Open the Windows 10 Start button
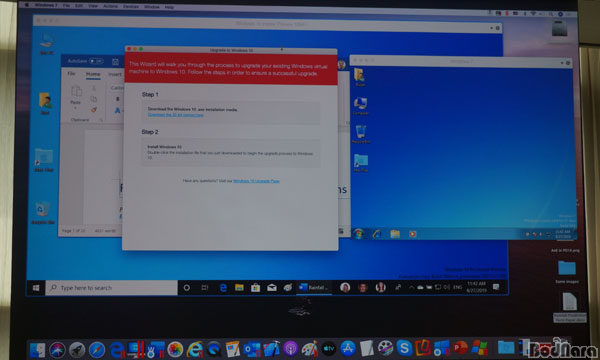The height and width of the screenshot is (360, 600). [36, 288]
